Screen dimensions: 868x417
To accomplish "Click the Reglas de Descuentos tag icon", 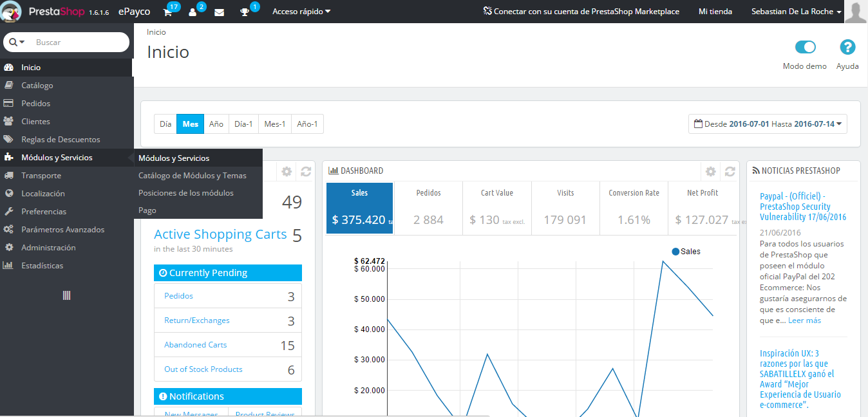I will click(x=8, y=140).
